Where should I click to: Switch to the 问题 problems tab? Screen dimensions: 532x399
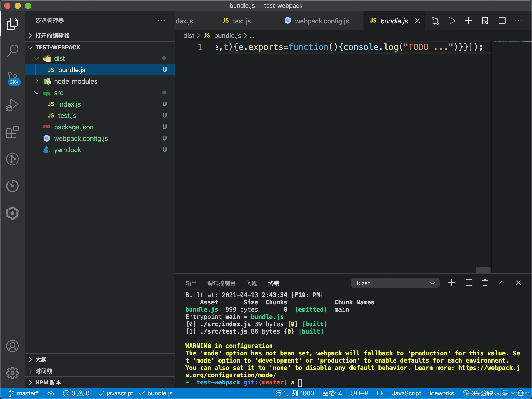(x=252, y=283)
